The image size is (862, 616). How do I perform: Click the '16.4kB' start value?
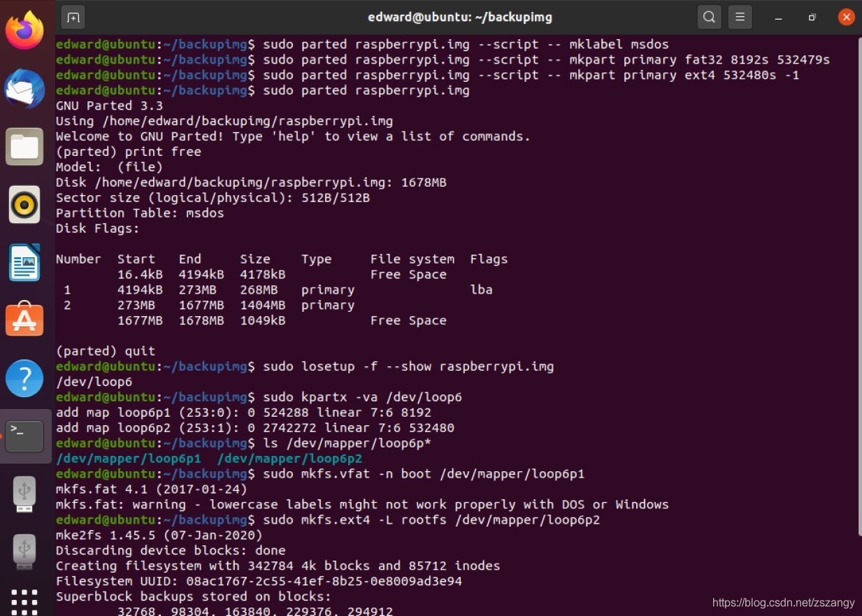tap(140, 275)
